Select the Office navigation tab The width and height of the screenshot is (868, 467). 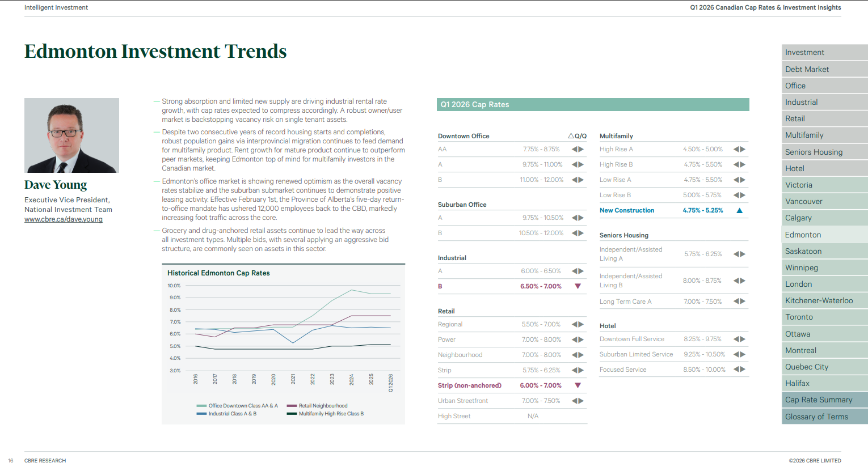tap(825, 86)
